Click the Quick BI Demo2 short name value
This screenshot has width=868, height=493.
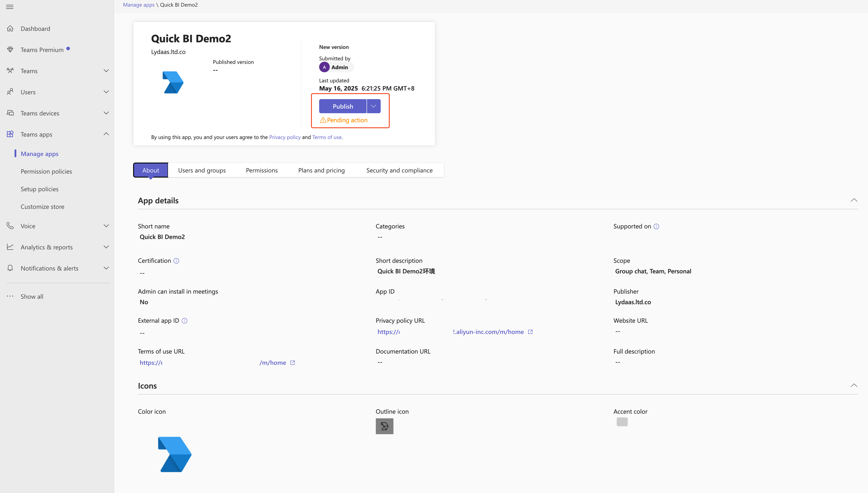click(162, 237)
